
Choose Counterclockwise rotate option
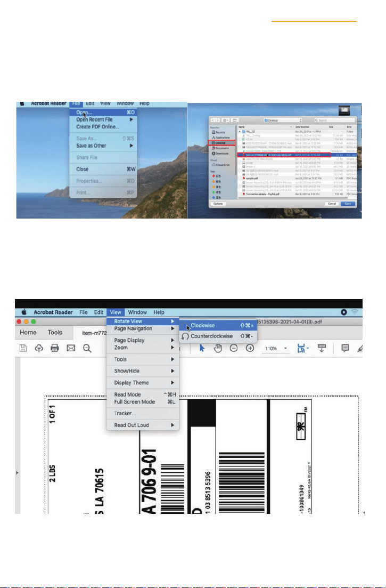pyautogui.click(x=218, y=336)
